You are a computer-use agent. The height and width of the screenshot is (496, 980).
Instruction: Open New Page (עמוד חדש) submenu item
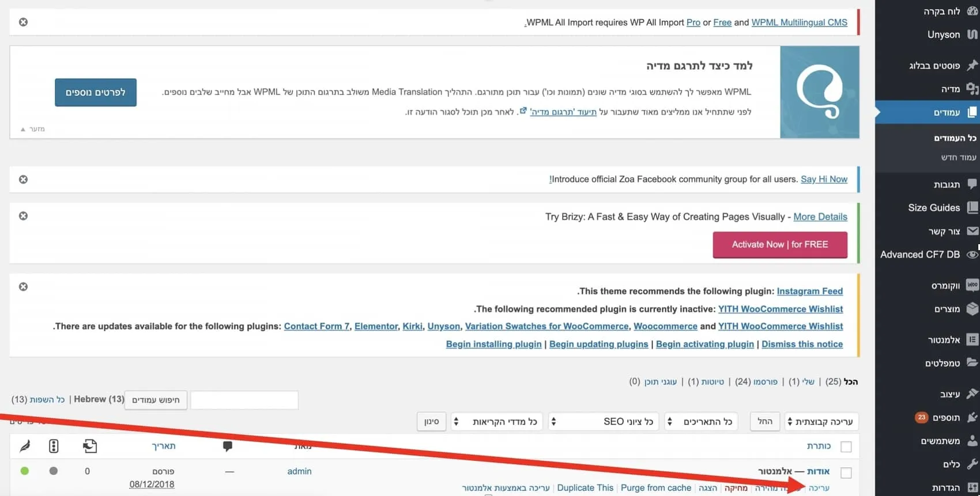click(x=959, y=157)
